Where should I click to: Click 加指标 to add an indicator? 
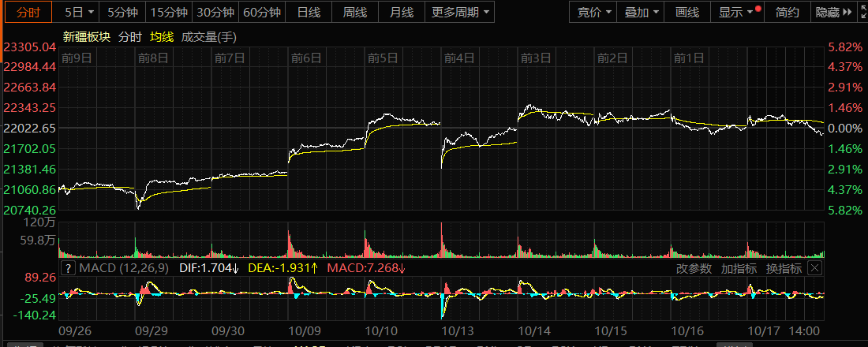pos(738,268)
